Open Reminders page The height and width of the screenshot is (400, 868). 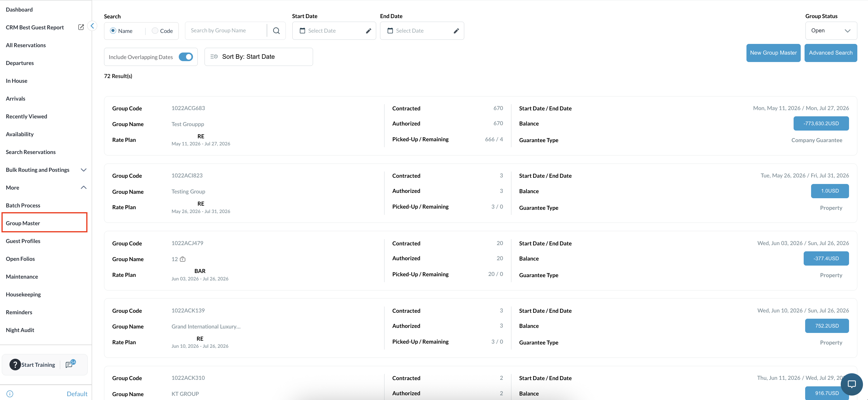(19, 312)
